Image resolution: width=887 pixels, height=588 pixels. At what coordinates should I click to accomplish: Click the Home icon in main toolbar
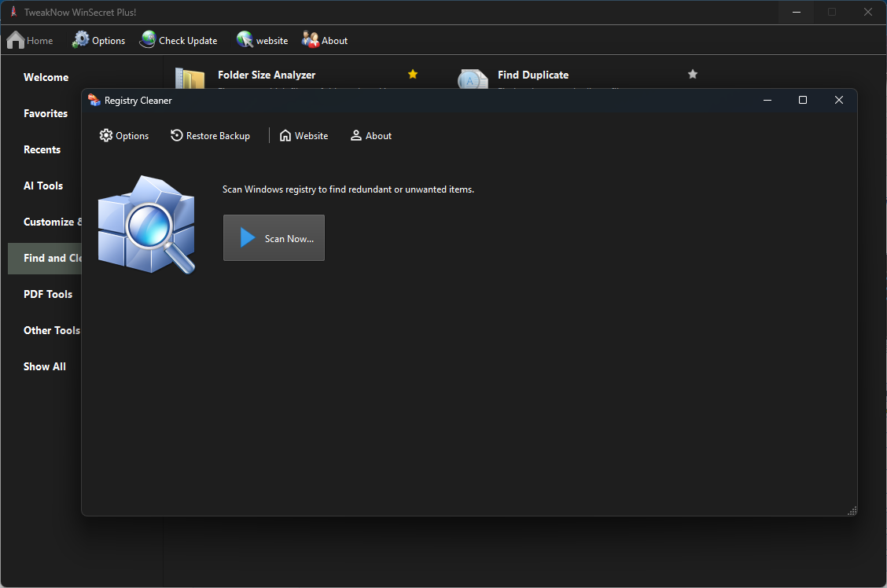click(x=16, y=40)
